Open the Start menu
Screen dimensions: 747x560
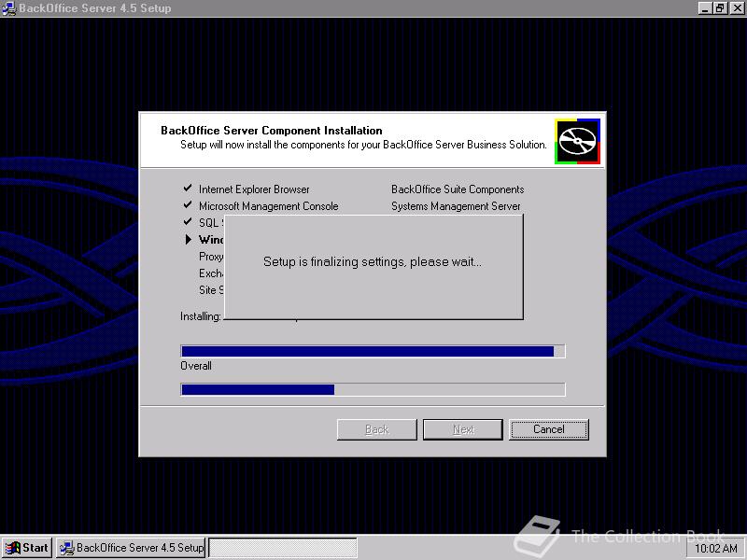[x=27, y=548]
